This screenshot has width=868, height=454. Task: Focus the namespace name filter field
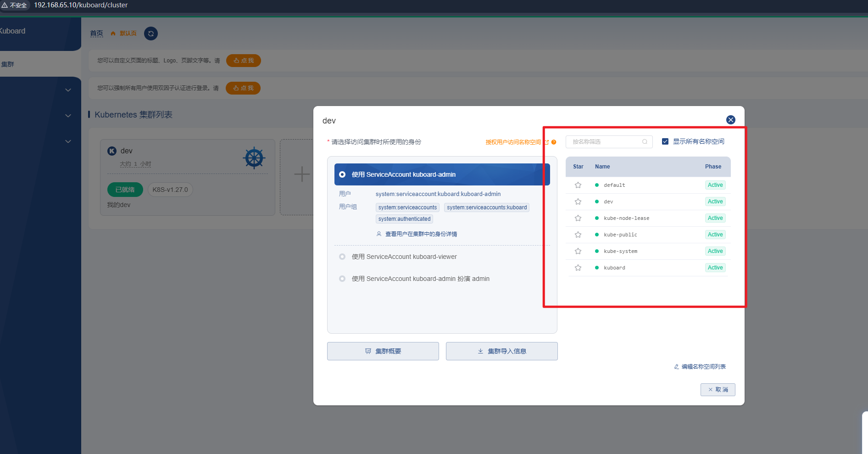point(609,142)
